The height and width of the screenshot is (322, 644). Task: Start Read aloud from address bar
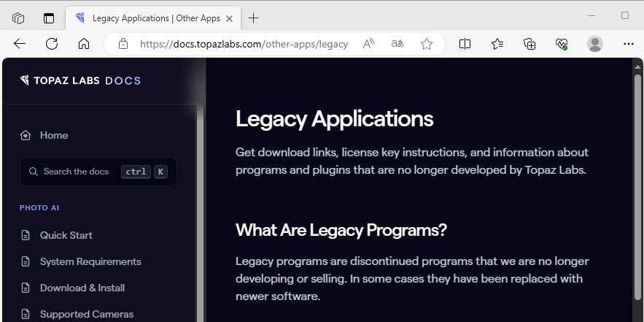(369, 44)
